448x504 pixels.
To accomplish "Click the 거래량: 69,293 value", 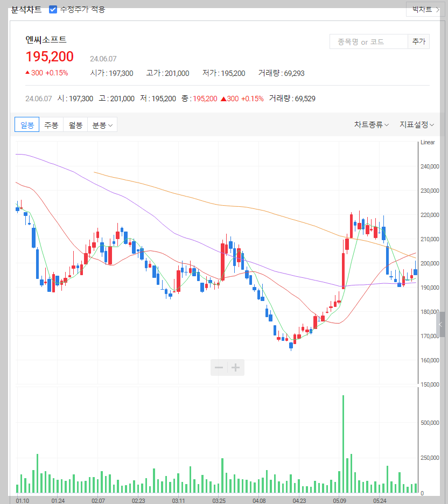I will [281, 73].
